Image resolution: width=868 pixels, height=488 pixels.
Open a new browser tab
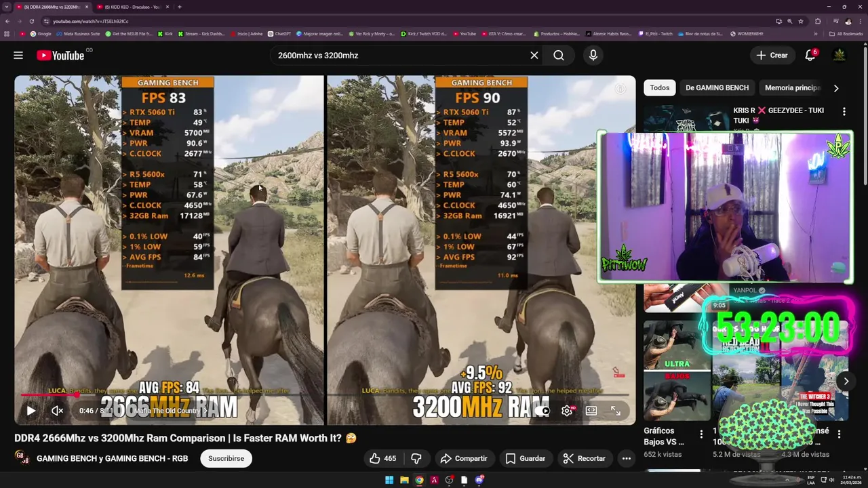tap(179, 7)
